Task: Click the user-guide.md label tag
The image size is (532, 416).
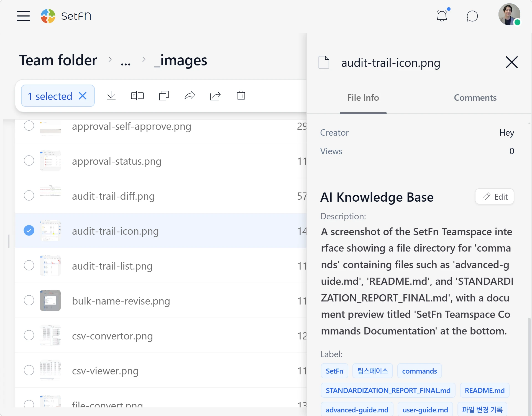Action: 425,410
